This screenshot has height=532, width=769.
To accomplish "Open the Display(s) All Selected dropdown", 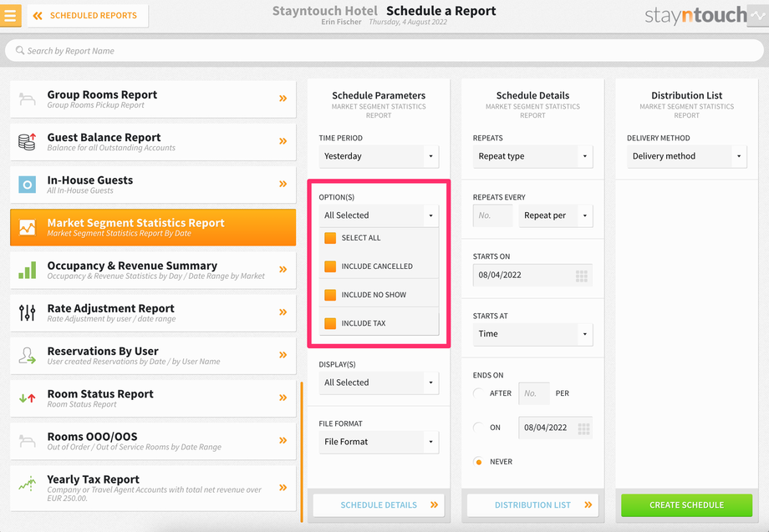I will (379, 383).
